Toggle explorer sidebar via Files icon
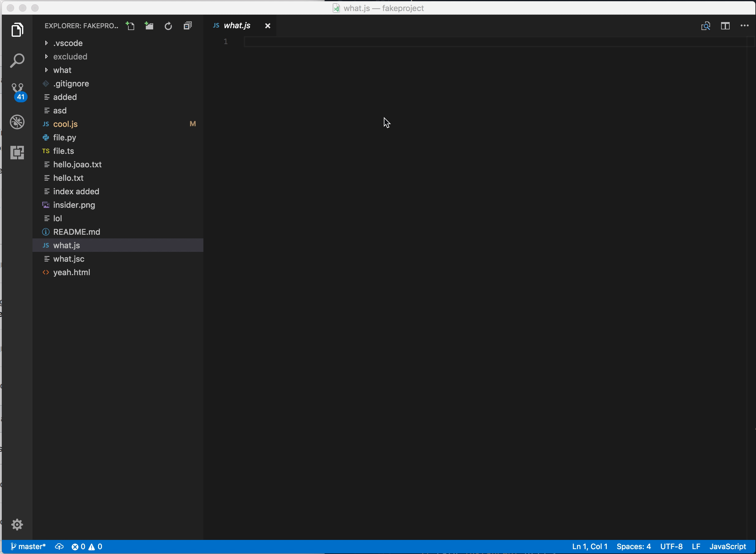756x554 pixels. tap(17, 30)
